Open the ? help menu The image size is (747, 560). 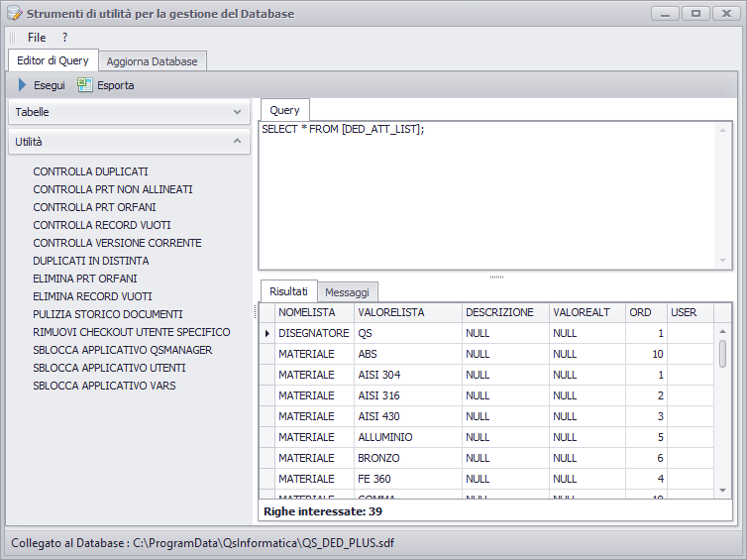(64, 38)
